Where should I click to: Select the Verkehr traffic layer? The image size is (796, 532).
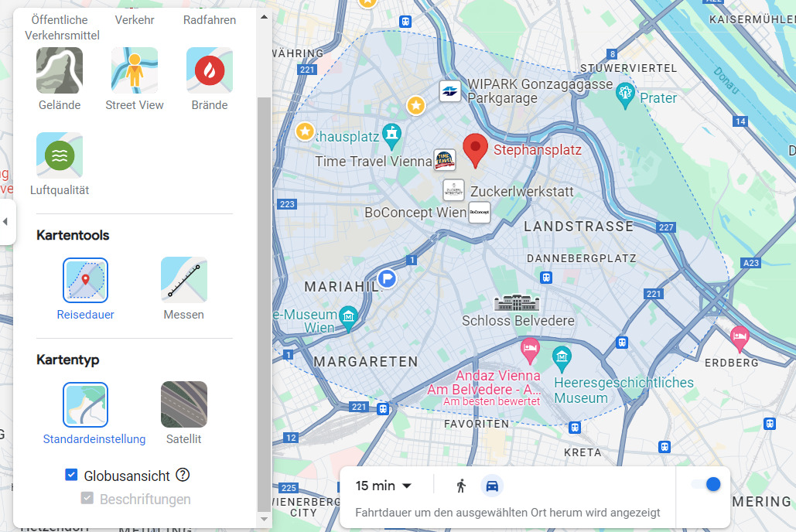click(x=135, y=20)
